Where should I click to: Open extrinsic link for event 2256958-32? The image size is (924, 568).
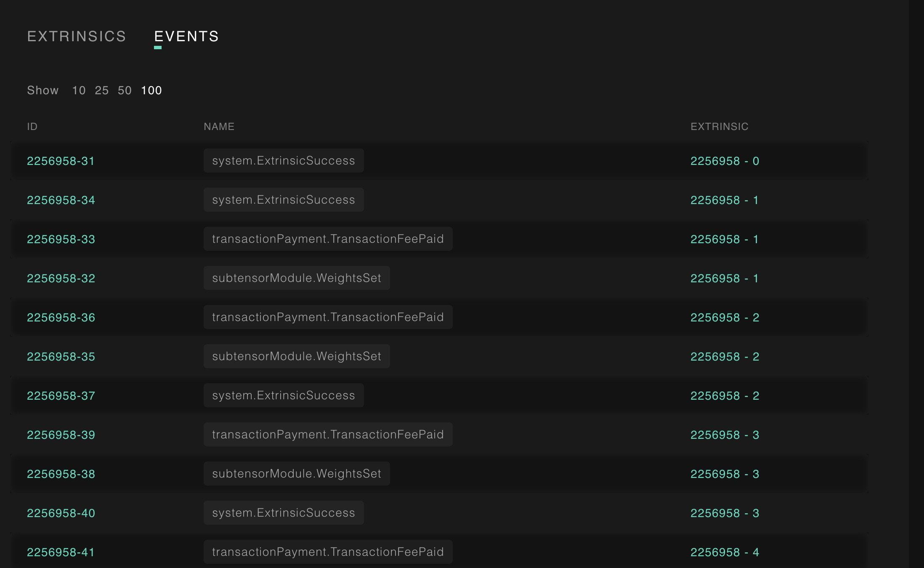tap(725, 279)
